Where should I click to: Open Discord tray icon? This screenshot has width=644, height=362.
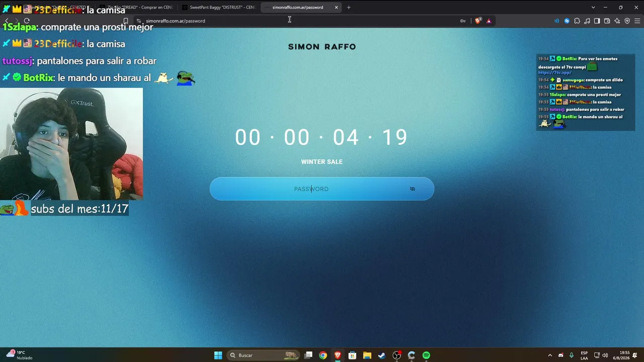coord(561,355)
